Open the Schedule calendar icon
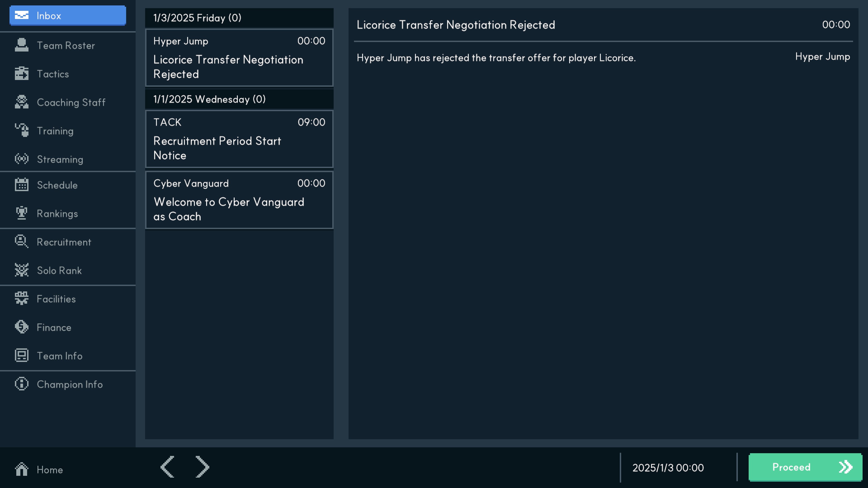The image size is (868, 488). [x=21, y=185]
